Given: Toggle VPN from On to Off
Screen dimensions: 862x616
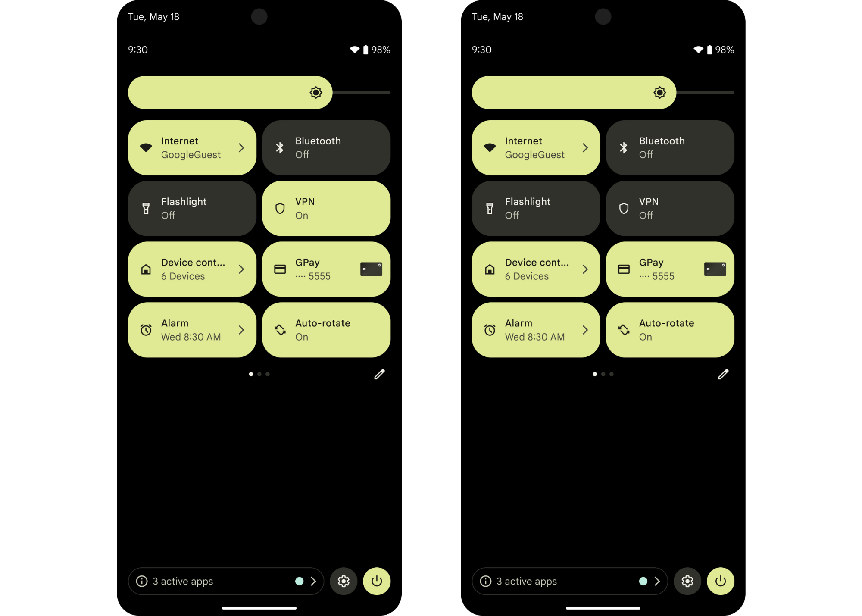Looking at the screenshot, I should tap(327, 208).
